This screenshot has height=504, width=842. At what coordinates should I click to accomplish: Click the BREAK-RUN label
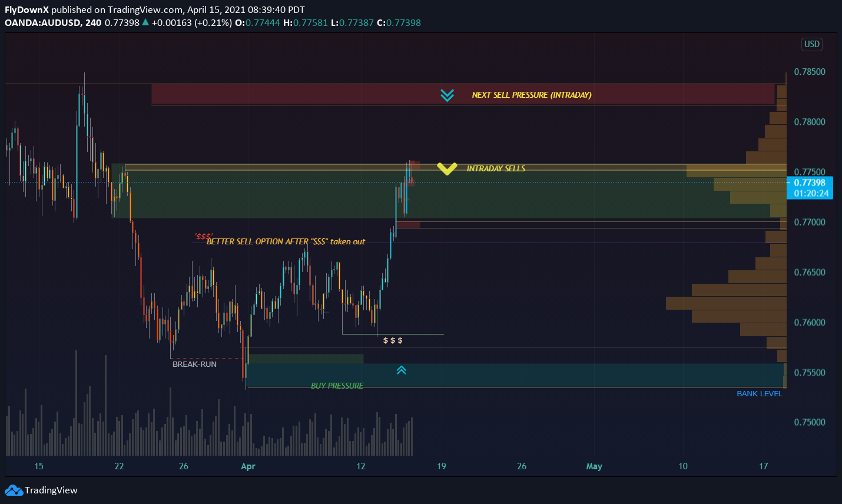click(194, 364)
